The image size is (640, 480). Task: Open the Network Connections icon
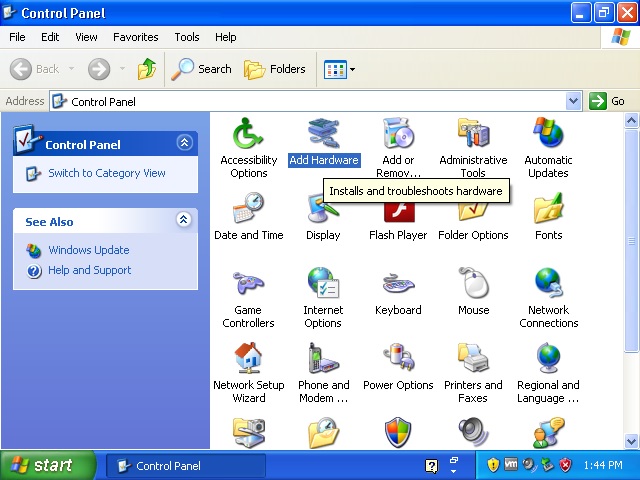[x=548, y=284]
